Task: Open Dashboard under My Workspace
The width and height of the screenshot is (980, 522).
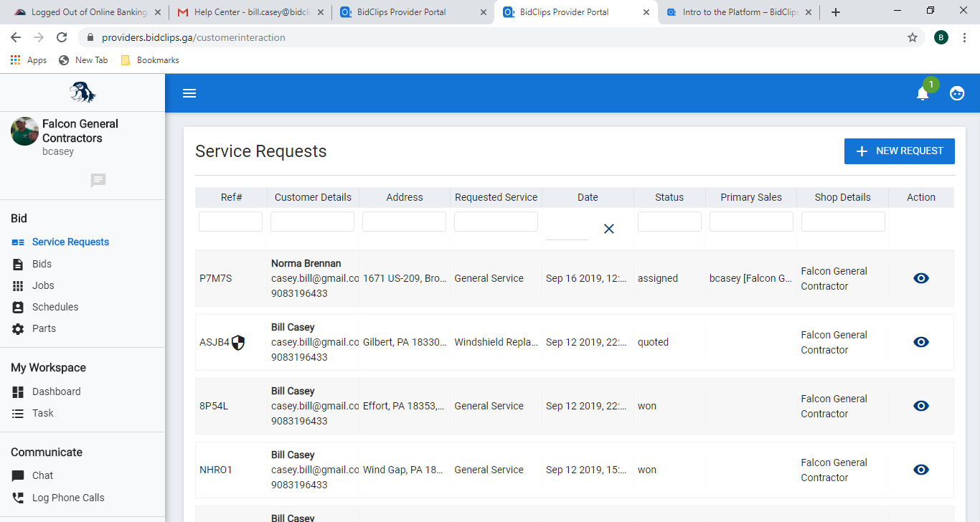Action: point(56,391)
